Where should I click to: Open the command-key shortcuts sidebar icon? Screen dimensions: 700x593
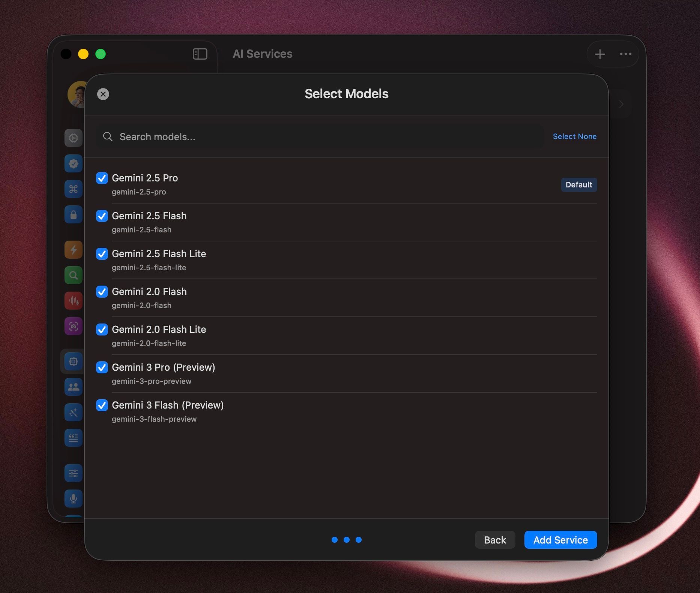[74, 189]
